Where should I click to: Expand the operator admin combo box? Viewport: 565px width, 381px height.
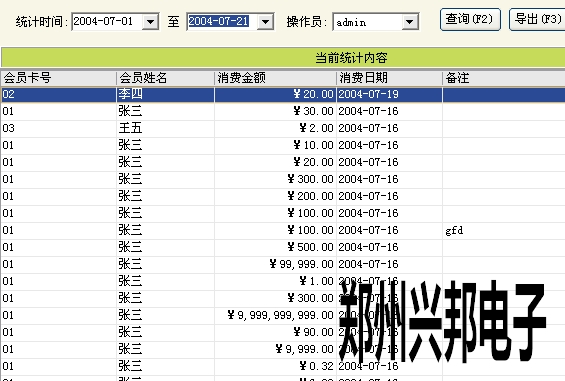(409, 22)
